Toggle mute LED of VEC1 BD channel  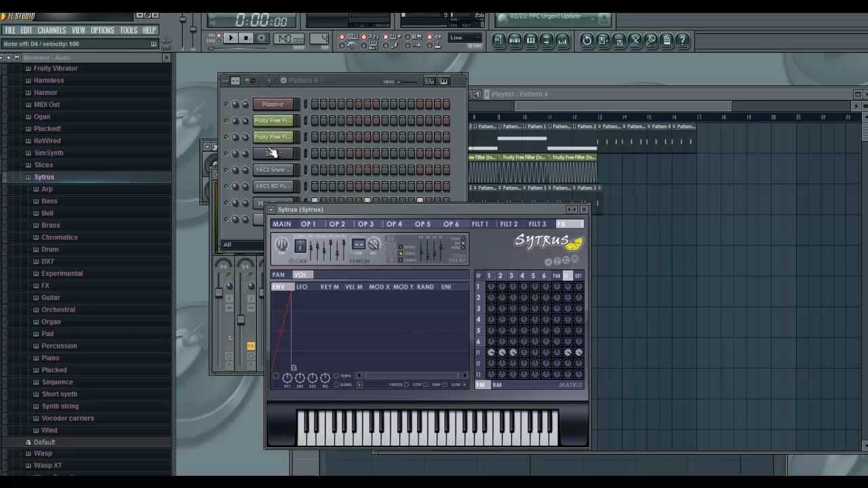click(x=226, y=186)
